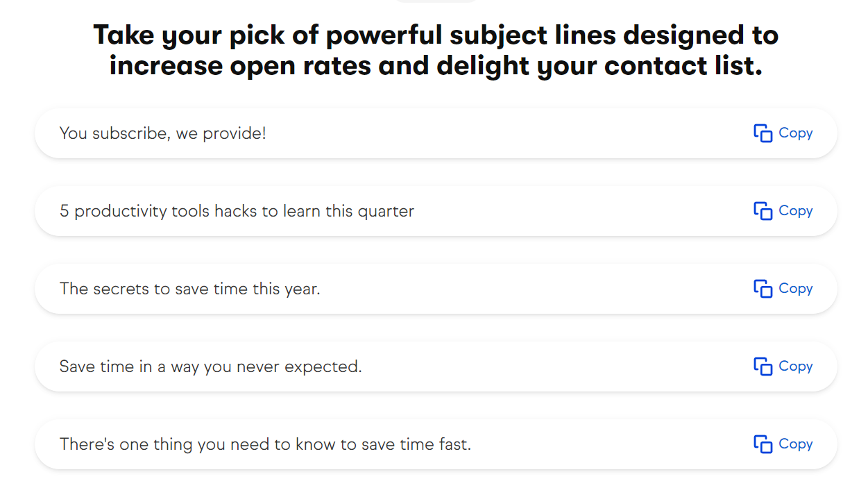Click the copy icon on the last subject line row
The width and height of the screenshot is (868, 488).
pyautogui.click(x=761, y=444)
